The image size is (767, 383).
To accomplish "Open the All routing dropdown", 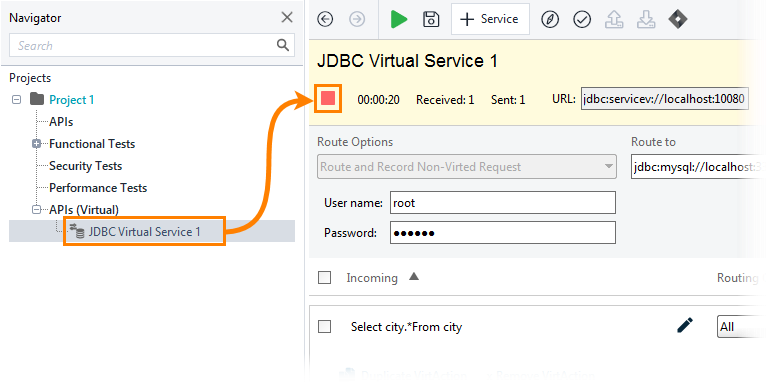I will 739,326.
